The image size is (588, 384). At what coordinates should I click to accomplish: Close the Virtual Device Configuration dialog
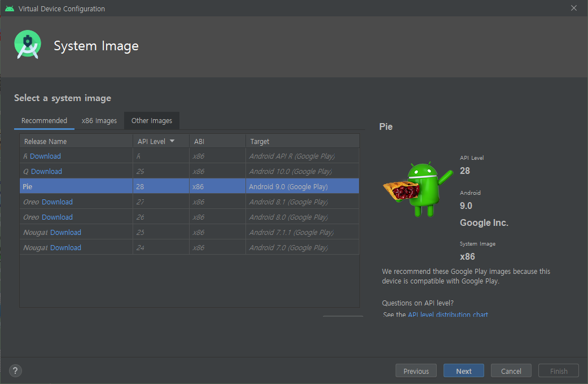pos(574,8)
